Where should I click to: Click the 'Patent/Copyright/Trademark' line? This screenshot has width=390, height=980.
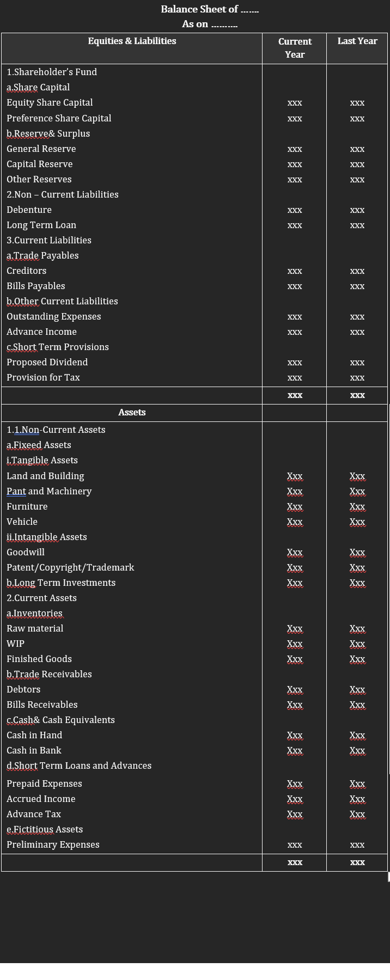pyautogui.click(x=70, y=567)
